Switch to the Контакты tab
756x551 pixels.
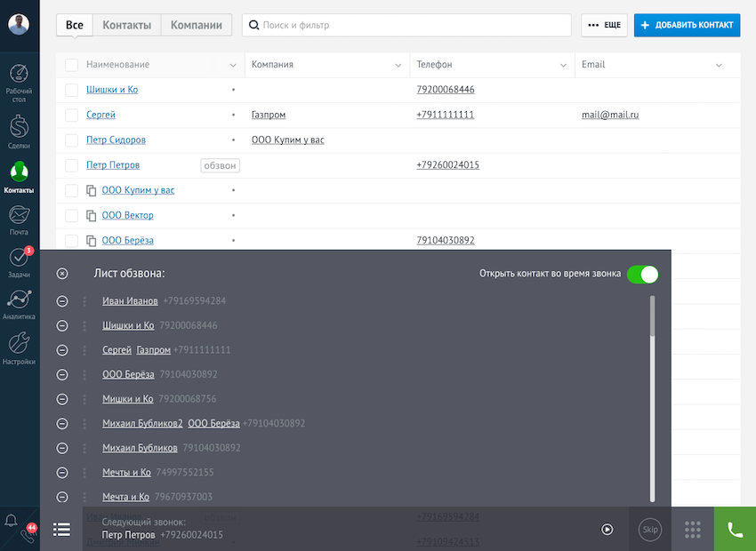126,25
